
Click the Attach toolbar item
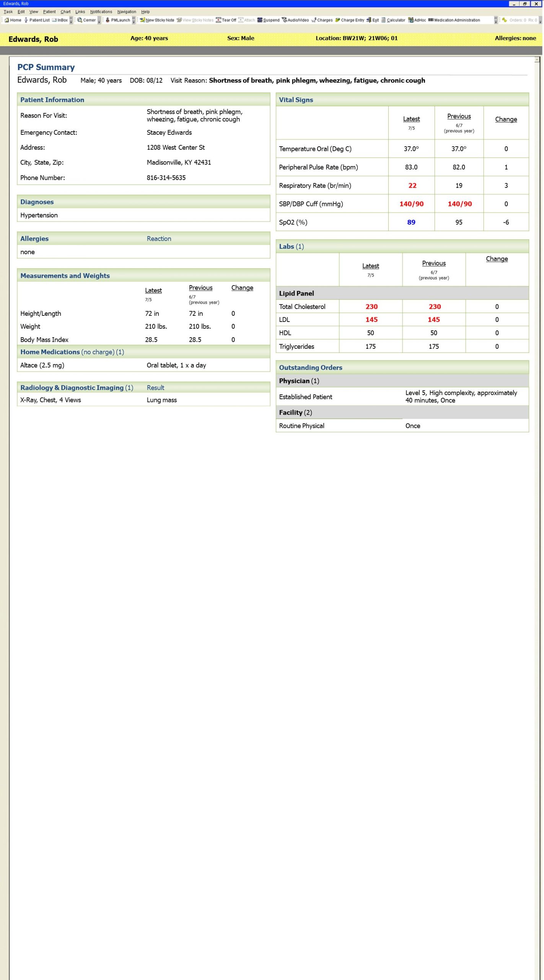pyautogui.click(x=247, y=20)
